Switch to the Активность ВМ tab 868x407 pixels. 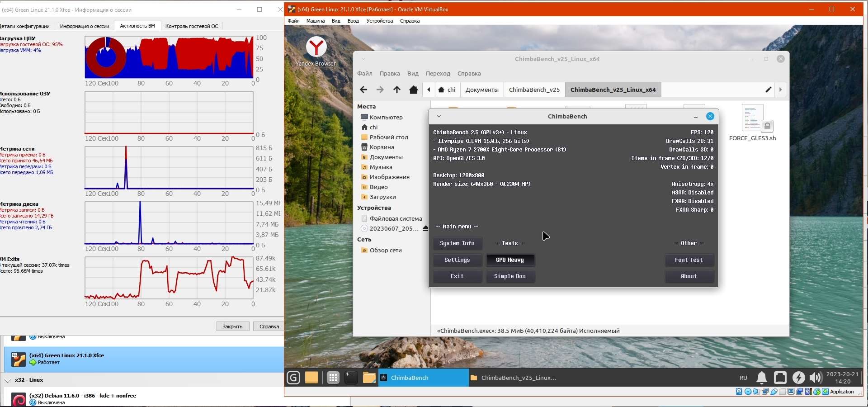tap(137, 26)
